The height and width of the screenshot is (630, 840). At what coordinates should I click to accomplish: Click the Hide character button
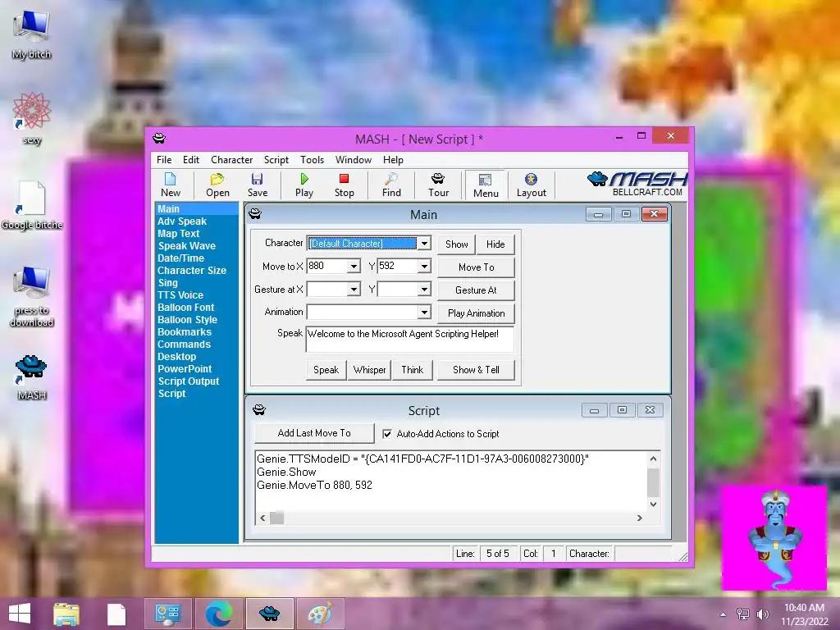495,244
